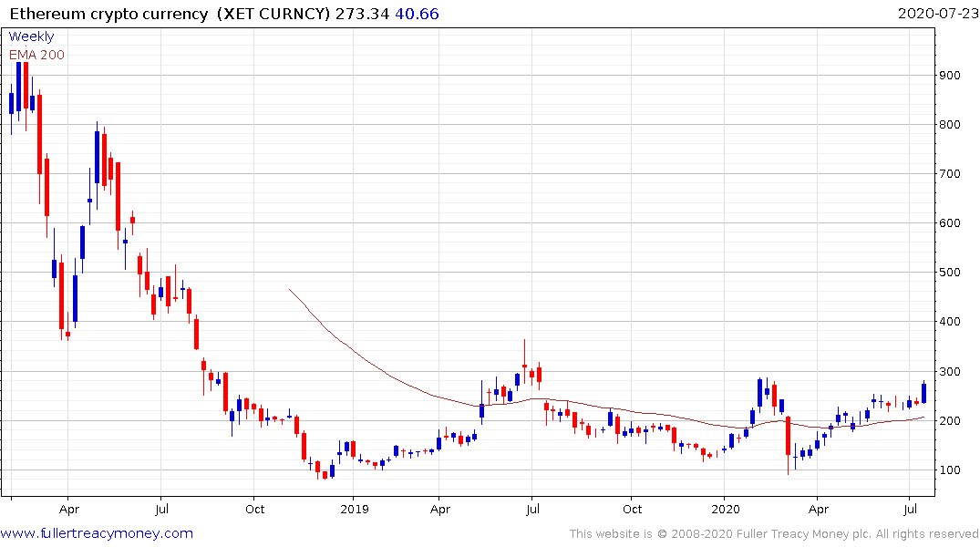
Task: Click the www.fullertreacymoney.com link
Action: point(97,533)
